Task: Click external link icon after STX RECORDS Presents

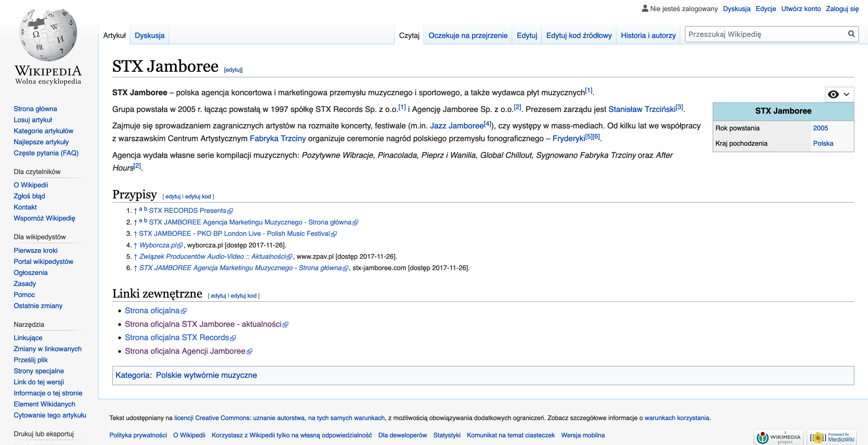Action: coord(230,211)
